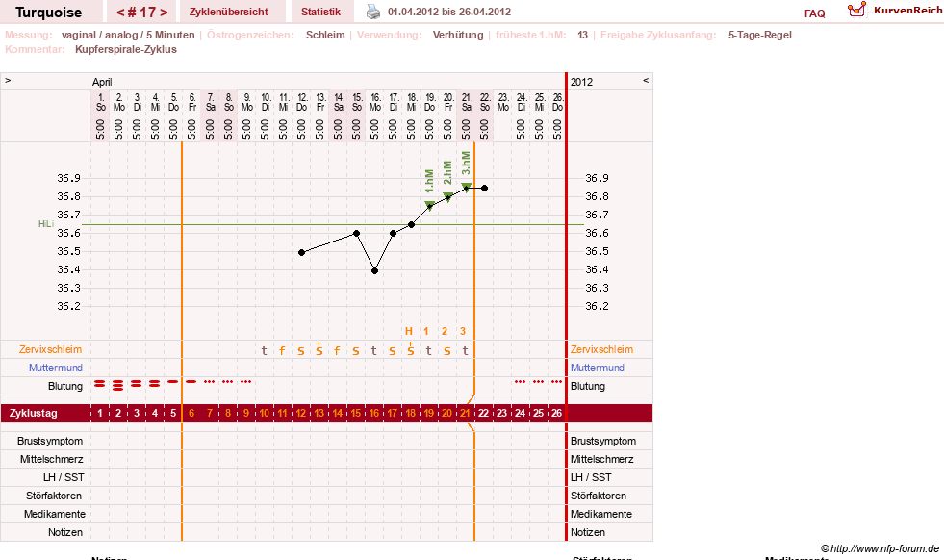The height and width of the screenshot is (560, 944).
Task: Open the Zyklenübersicht tab
Action: pos(228,13)
